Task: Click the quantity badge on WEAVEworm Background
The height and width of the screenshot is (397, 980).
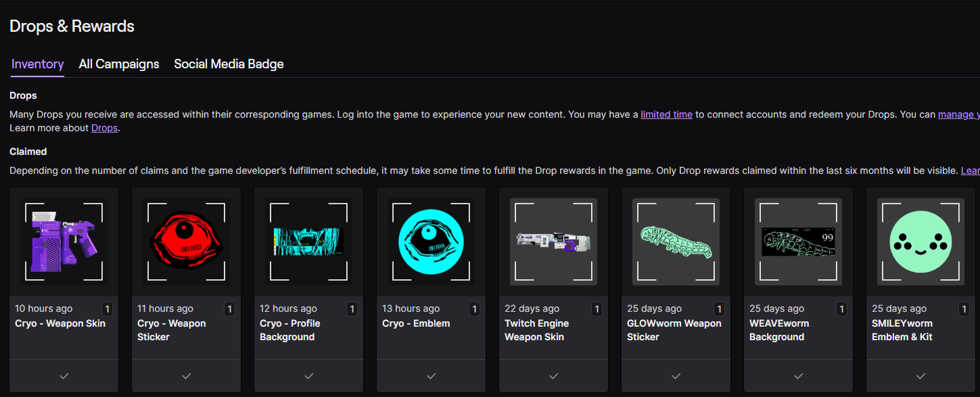Action: click(841, 309)
